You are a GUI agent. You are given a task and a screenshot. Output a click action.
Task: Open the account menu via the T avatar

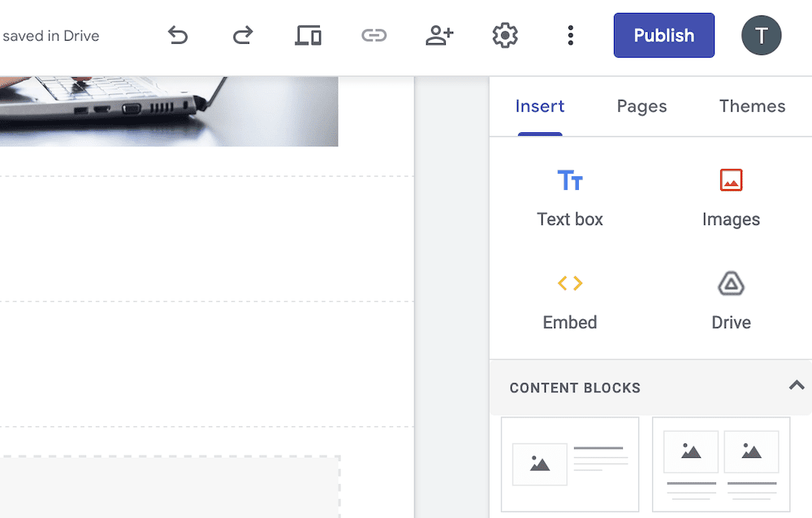pyautogui.click(x=761, y=35)
